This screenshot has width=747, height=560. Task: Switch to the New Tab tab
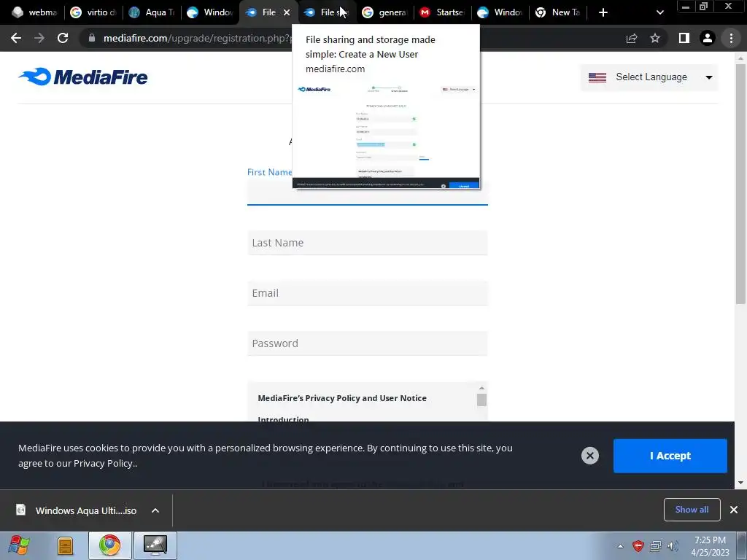558,12
